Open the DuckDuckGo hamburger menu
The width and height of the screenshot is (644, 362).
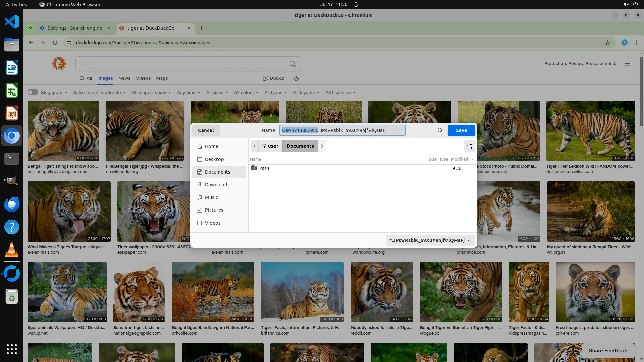(x=627, y=64)
